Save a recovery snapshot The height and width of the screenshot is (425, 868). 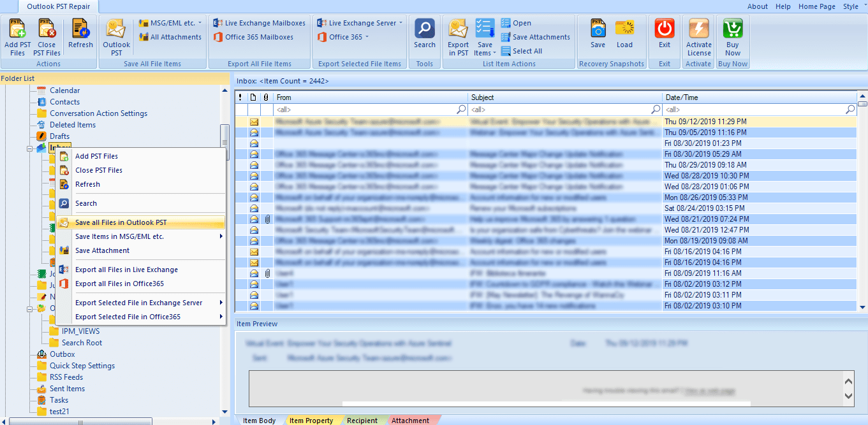(598, 34)
